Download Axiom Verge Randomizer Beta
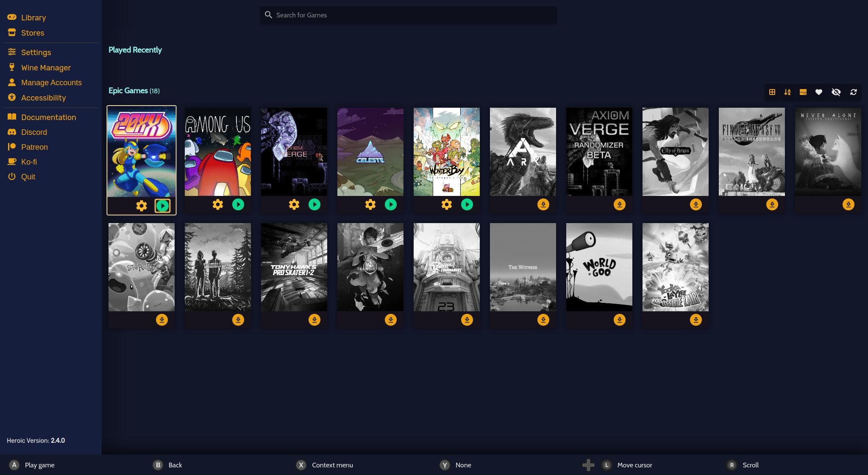This screenshot has height=475, width=868. [620, 204]
